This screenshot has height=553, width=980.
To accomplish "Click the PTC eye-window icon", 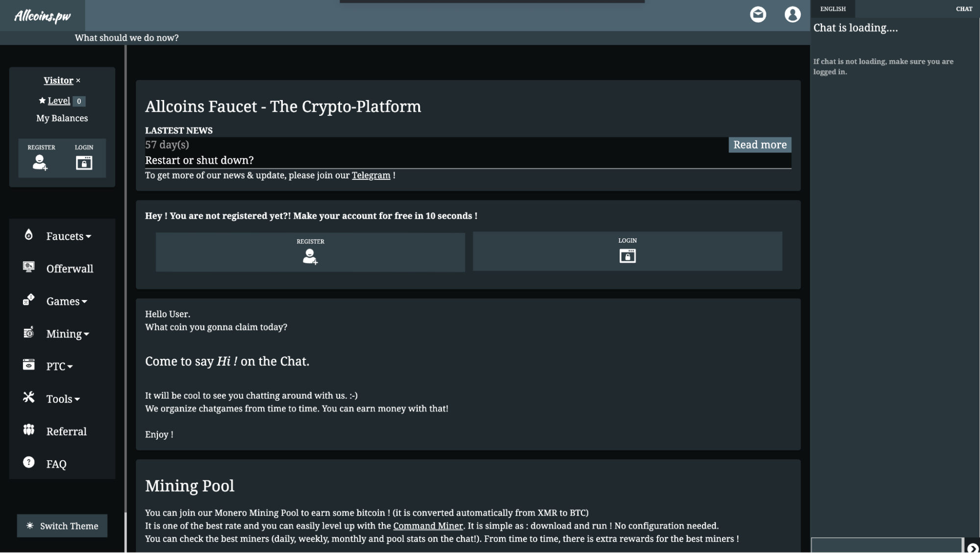I will (29, 365).
